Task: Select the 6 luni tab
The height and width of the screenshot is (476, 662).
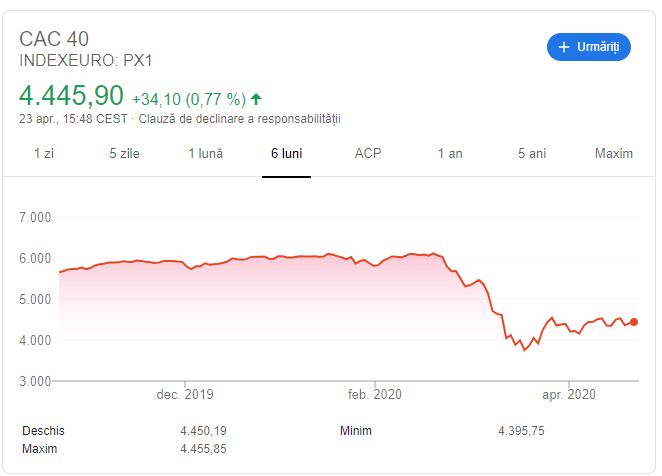Action: coord(286,153)
